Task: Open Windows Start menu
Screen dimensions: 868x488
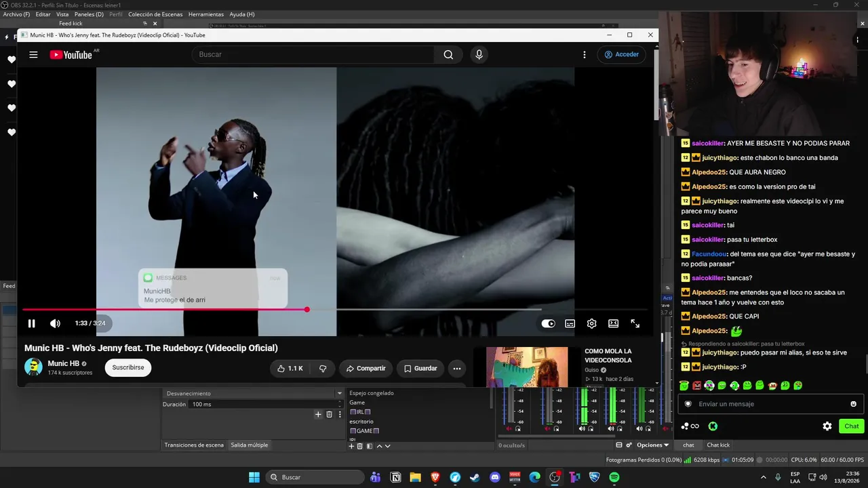Action: tap(254, 477)
